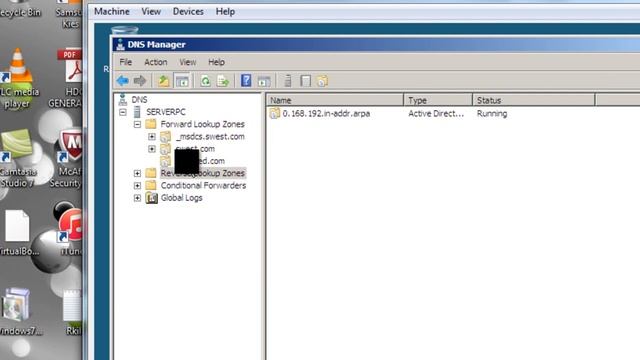
Task: Select the Forward Lookup Zones label
Action: click(x=202, y=124)
